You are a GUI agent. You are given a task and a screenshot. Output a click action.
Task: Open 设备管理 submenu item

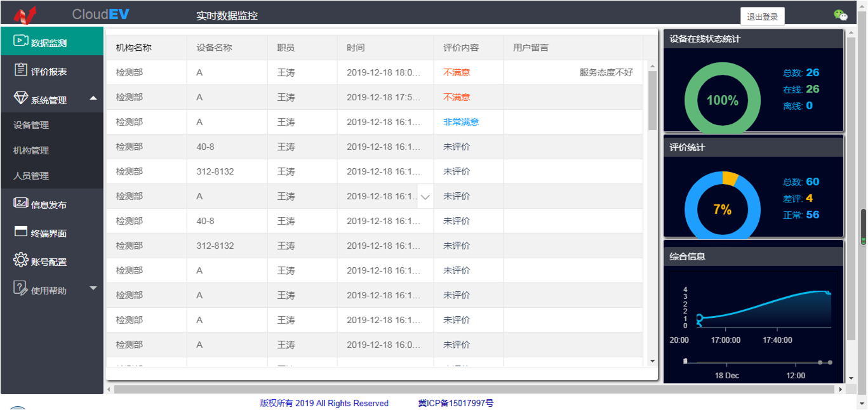tap(31, 126)
